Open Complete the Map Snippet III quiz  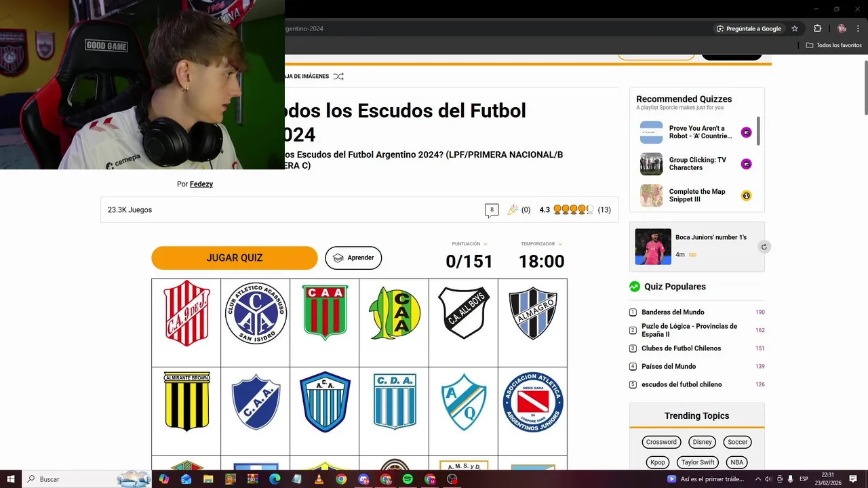697,195
